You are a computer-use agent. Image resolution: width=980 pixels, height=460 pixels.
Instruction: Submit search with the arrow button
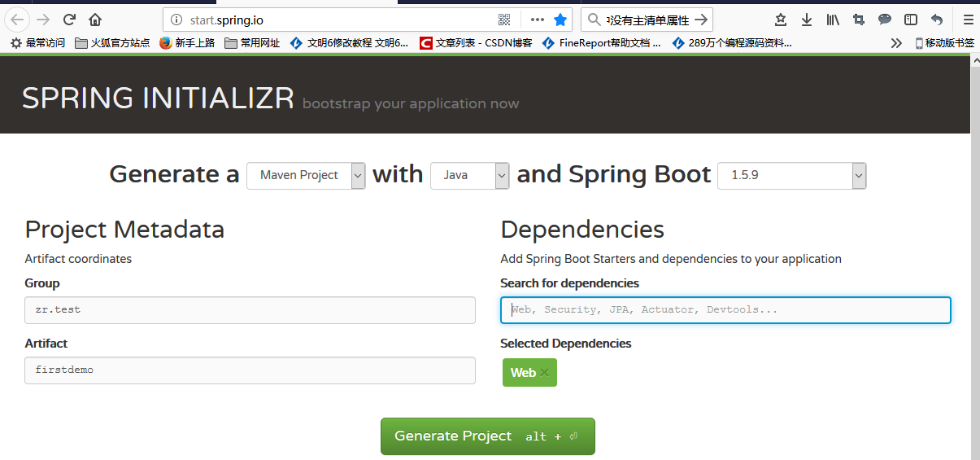pos(702,20)
